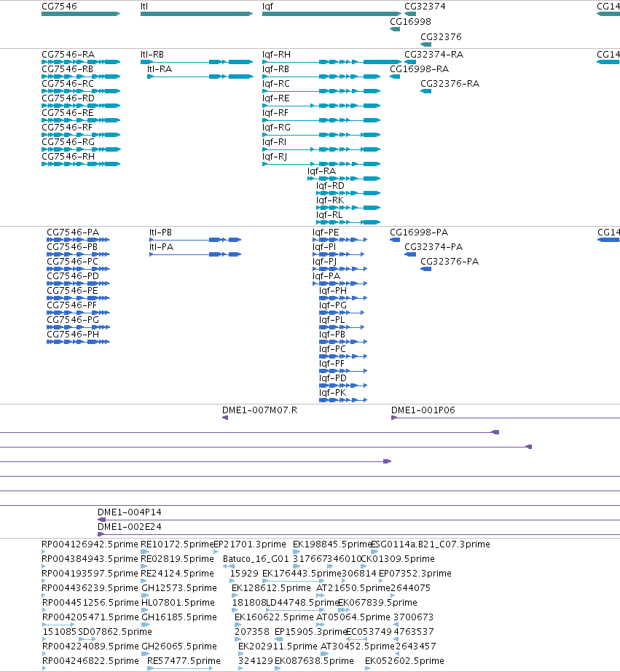
Task: Select the CG7546 gene label
Action: (59, 7)
